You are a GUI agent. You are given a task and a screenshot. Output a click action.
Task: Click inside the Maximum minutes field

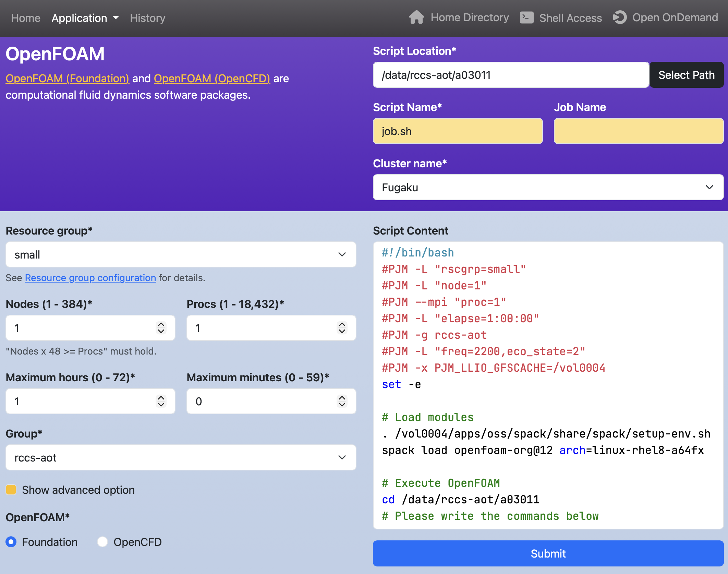tap(271, 401)
